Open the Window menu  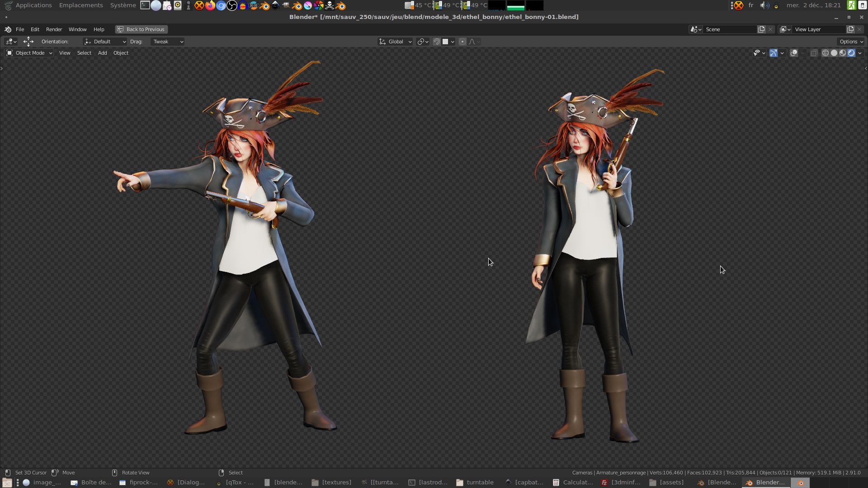pos(77,29)
